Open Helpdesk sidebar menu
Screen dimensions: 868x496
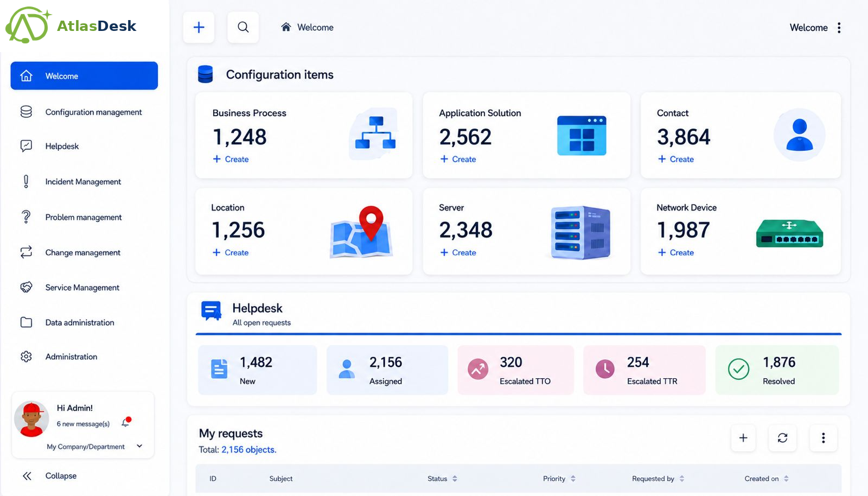tap(84, 146)
